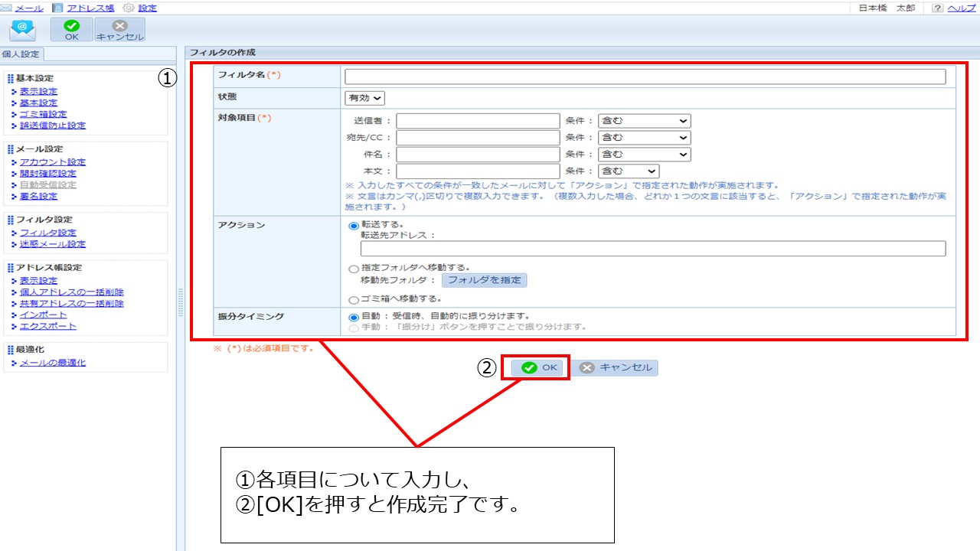Click the フィルタ名 text field
Viewport: 980px width, 551px height.
(x=645, y=77)
